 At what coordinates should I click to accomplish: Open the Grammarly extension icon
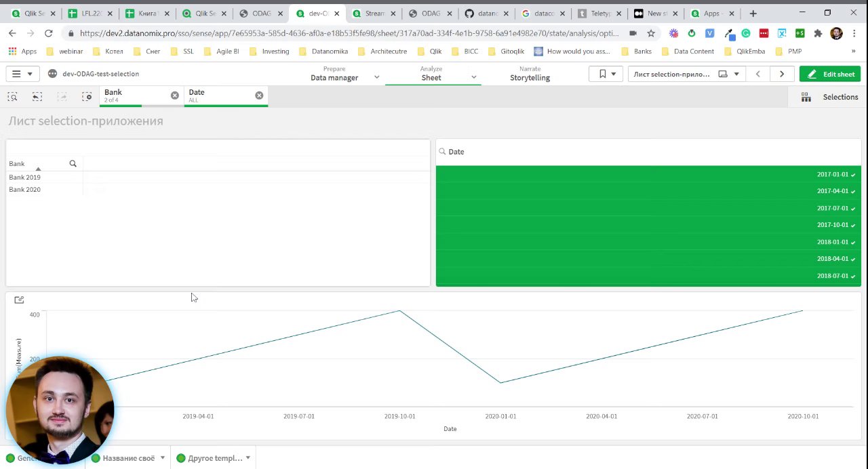(746, 33)
